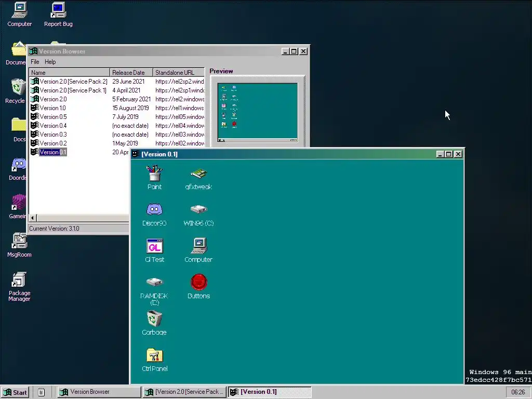The width and height of the screenshot is (532, 399).
Task: Click the Standalone URL column header
Action: coord(179,72)
